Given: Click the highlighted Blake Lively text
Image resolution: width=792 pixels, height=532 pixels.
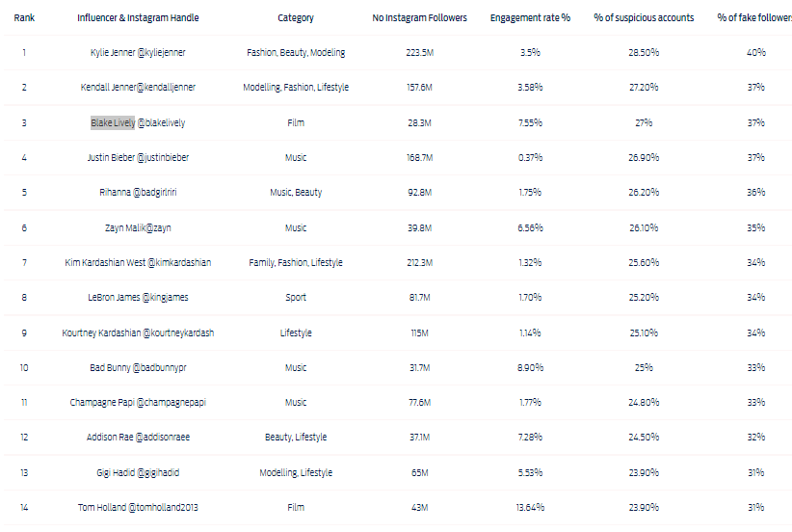Looking at the screenshot, I should (113, 122).
